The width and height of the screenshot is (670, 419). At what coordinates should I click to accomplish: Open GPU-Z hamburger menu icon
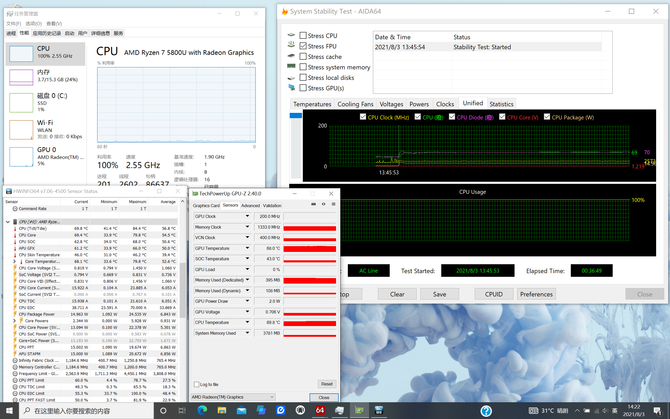point(333,204)
